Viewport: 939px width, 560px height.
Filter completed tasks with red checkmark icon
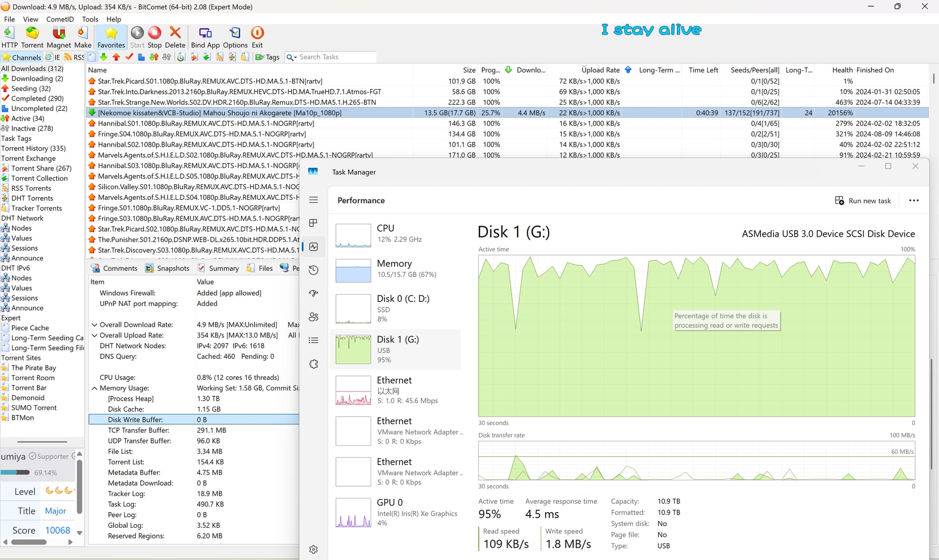coord(129,57)
